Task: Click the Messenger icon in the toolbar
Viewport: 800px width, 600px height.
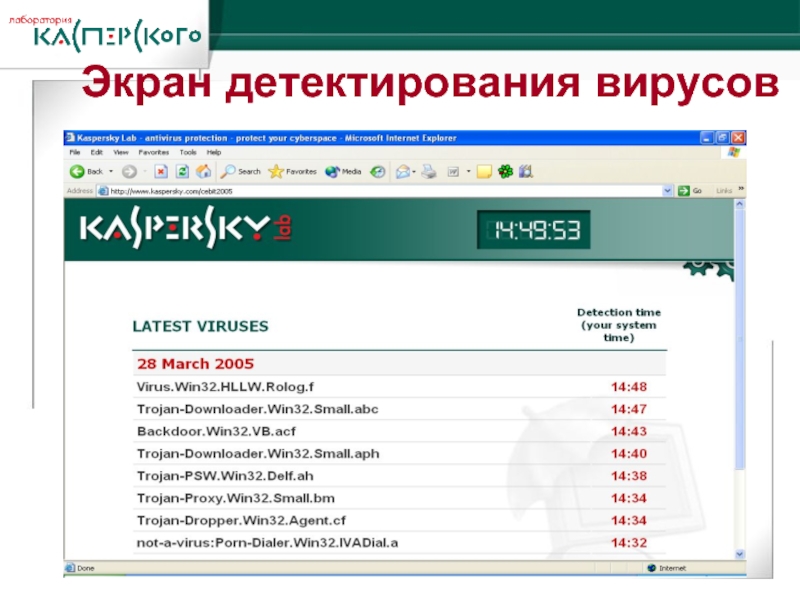Action: [x=526, y=172]
